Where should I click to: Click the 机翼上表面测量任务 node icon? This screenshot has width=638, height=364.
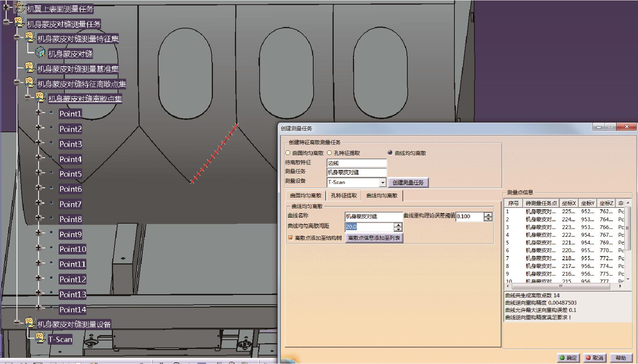tap(19, 7)
